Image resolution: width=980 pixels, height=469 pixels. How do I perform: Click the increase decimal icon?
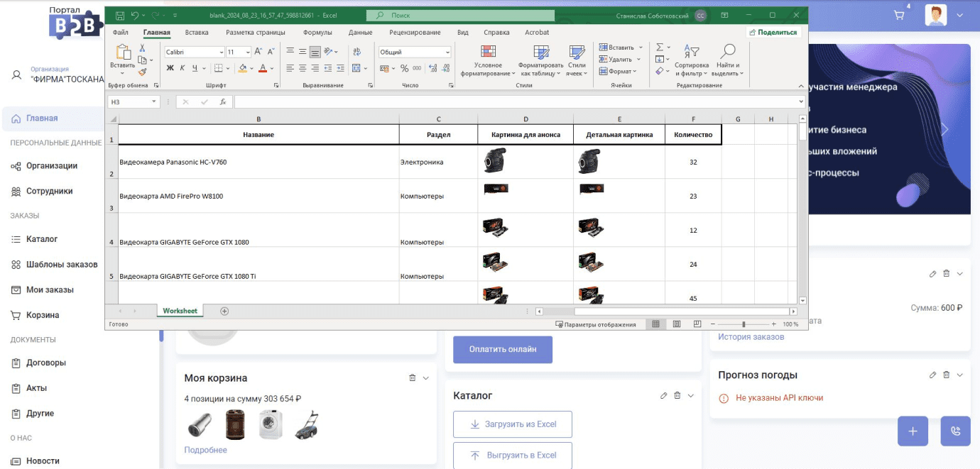tap(433, 69)
